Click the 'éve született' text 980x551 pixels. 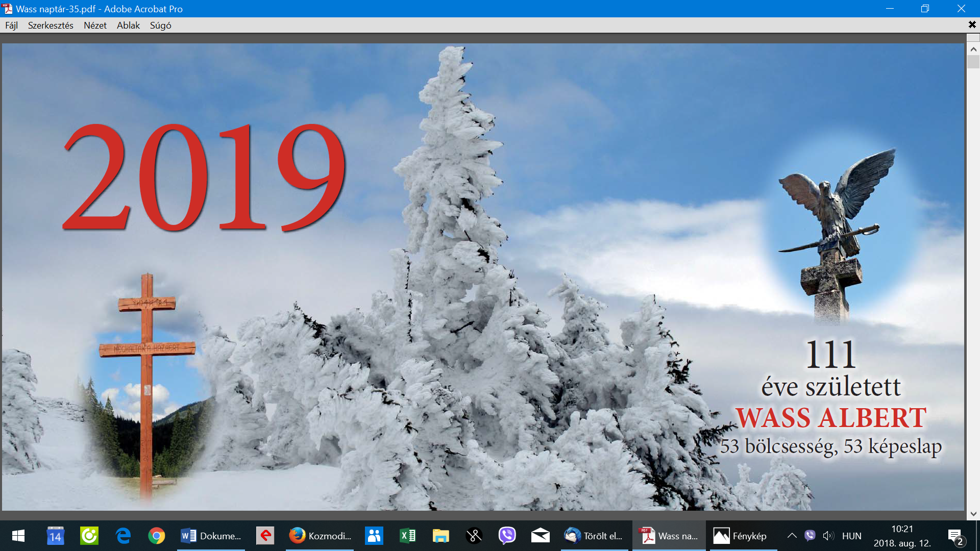click(831, 387)
